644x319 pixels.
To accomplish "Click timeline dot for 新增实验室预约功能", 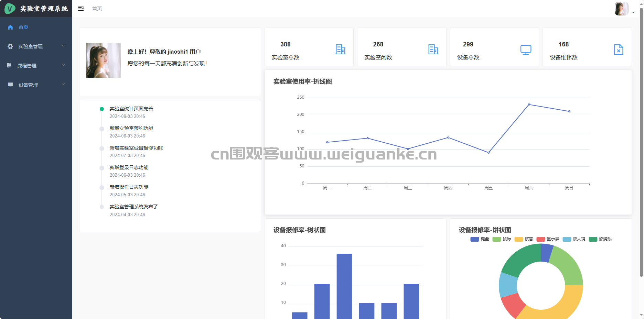I will click(x=102, y=129).
